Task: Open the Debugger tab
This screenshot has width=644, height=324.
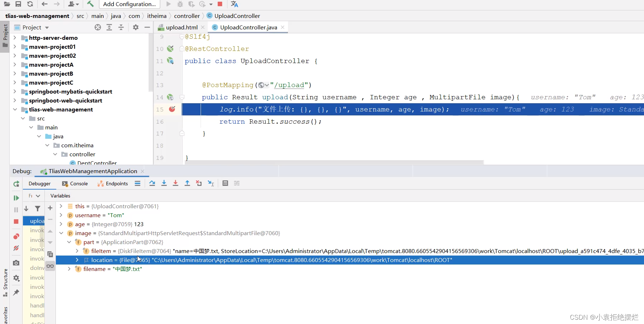Action: pyautogui.click(x=40, y=184)
